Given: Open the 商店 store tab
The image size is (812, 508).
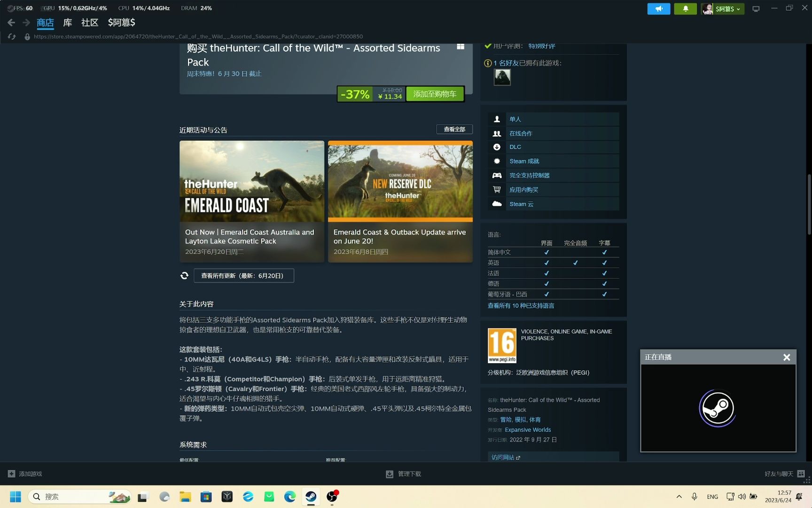Looking at the screenshot, I should (45, 23).
